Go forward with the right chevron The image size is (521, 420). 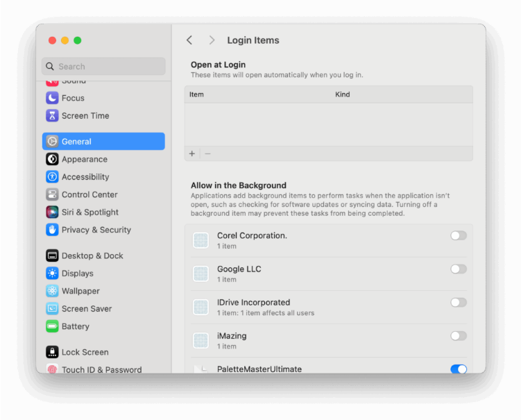(212, 40)
